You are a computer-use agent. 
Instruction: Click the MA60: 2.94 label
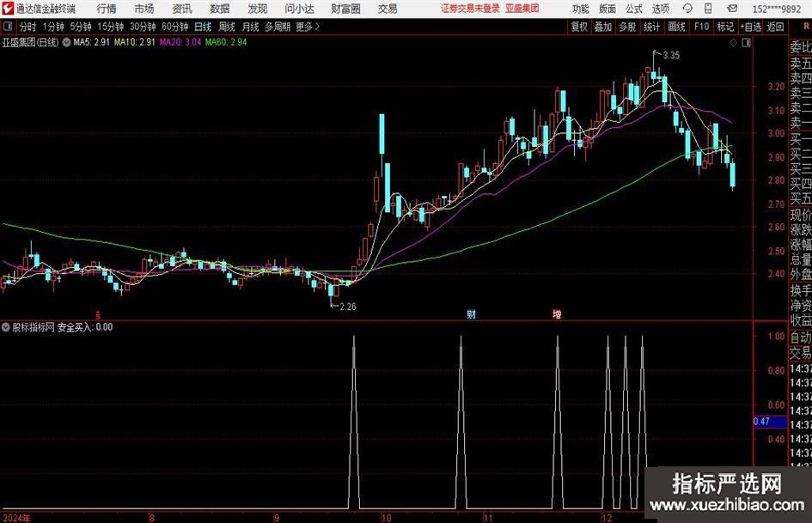click(226, 42)
